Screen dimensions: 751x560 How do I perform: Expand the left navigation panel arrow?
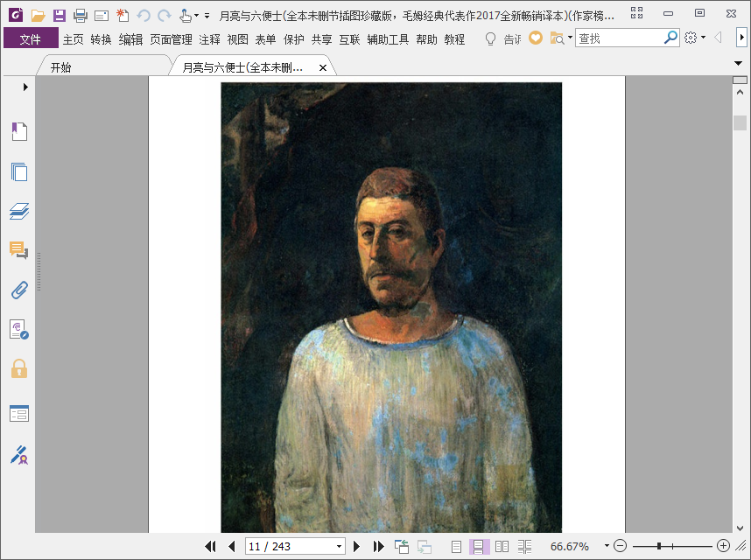click(x=25, y=87)
